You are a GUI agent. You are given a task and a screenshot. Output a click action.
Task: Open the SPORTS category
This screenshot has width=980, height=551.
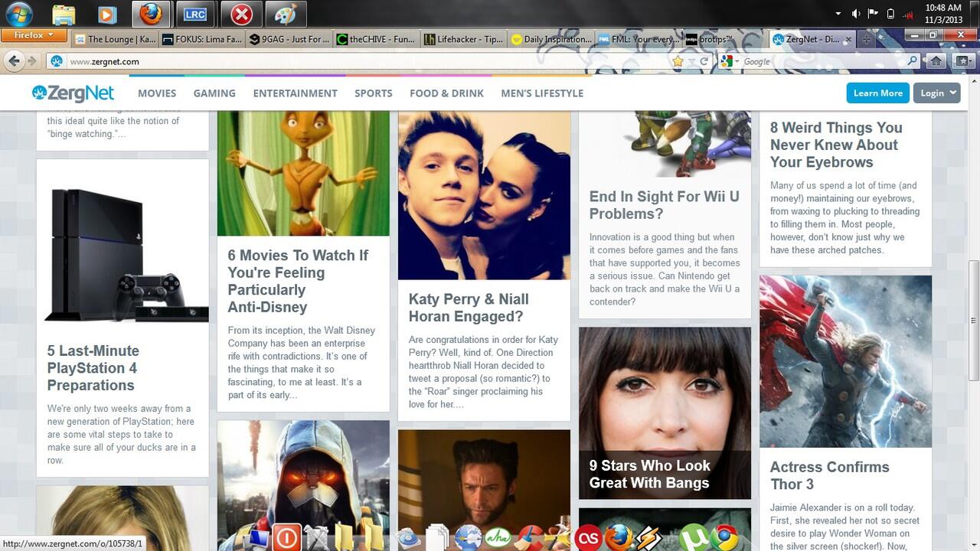coord(374,93)
